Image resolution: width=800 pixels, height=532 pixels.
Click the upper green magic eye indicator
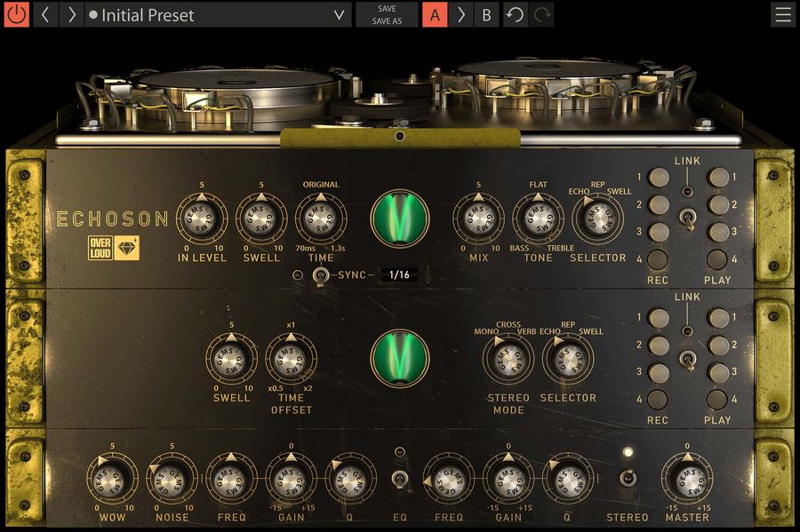click(x=399, y=218)
